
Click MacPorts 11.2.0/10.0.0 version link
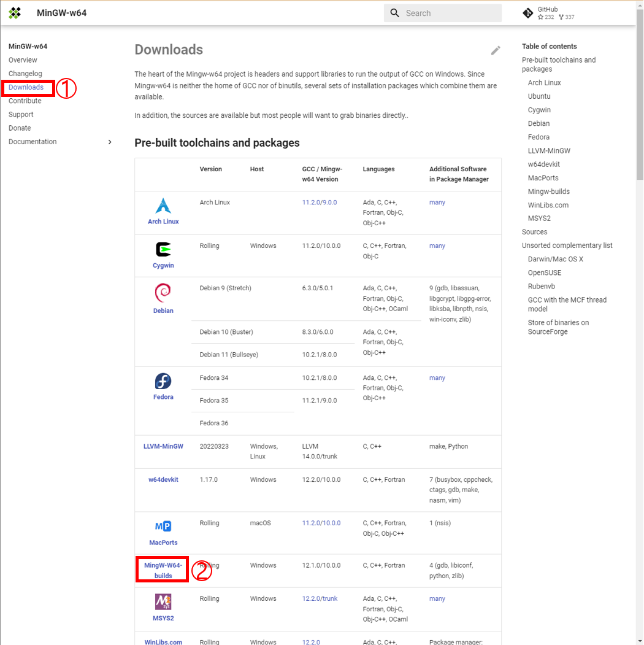pos(321,523)
